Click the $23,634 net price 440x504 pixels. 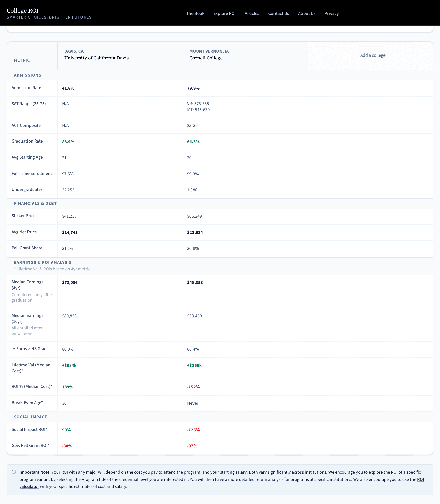click(x=195, y=232)
